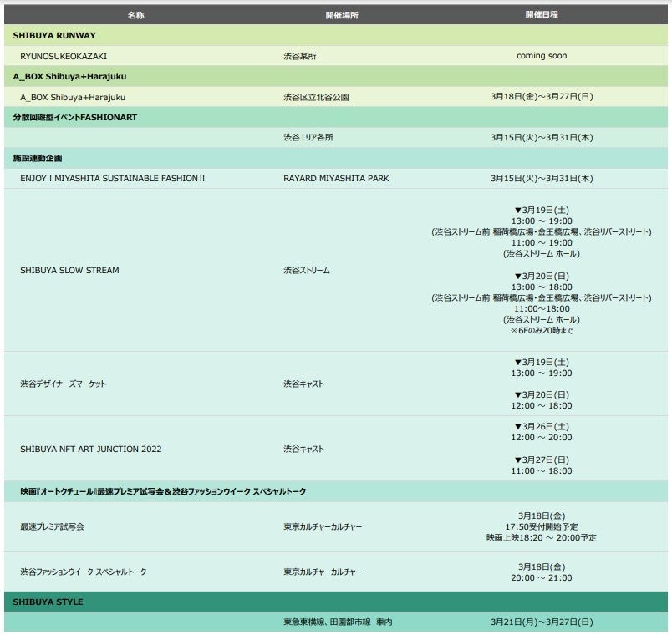Select the 施設連動企画 section heading
The width and height of the screenshot is (672, 635).
coord(38,158)
